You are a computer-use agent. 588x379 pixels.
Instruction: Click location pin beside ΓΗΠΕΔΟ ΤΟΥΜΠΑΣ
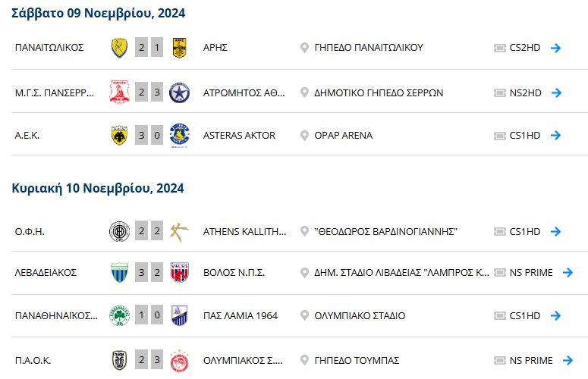(304, 360)
